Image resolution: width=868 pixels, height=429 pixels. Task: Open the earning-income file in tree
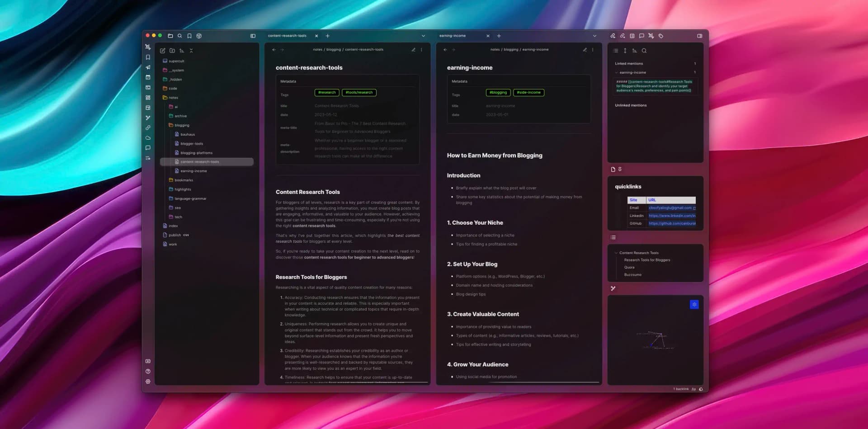(x=193, y=171)
